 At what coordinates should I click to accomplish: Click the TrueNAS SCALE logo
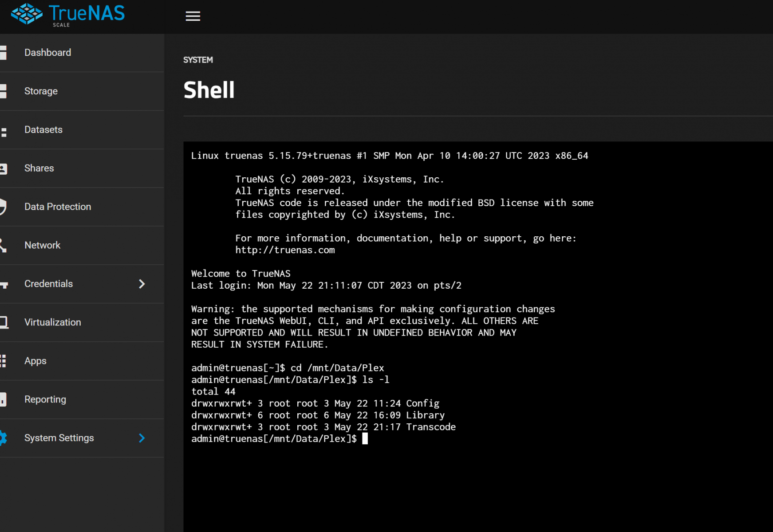point(68,15)
